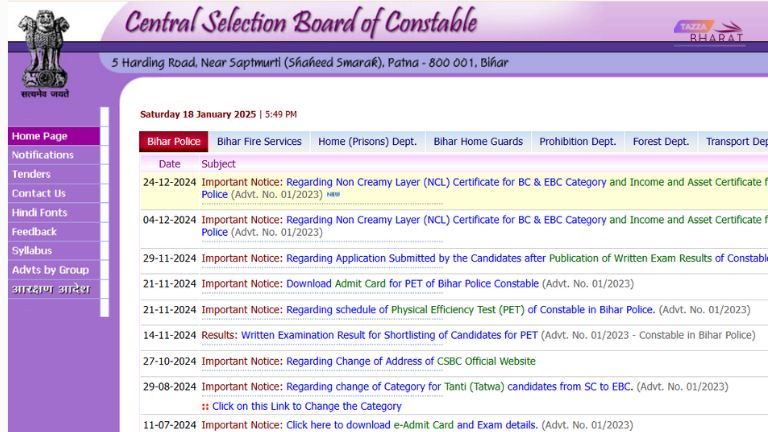Open Tanti (Tatwa) category change notice
Image resolution: width=768 pixels, height=432 pixels.
459,386
